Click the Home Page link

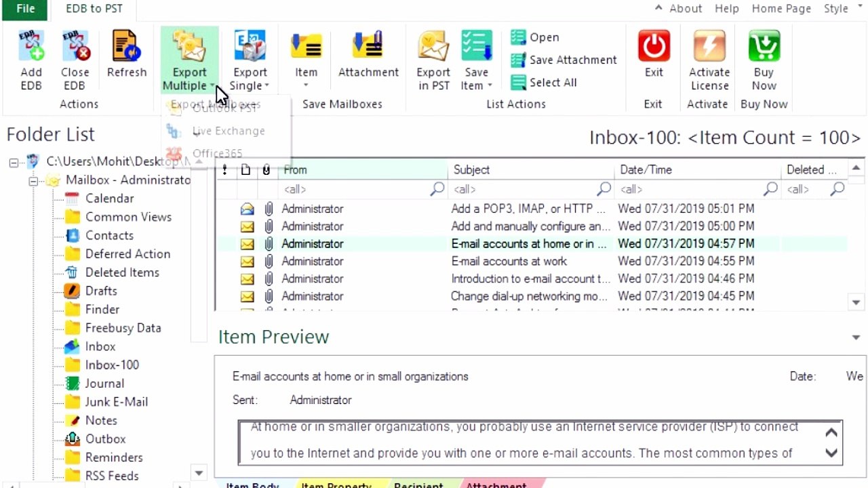[x=781, y=8]
